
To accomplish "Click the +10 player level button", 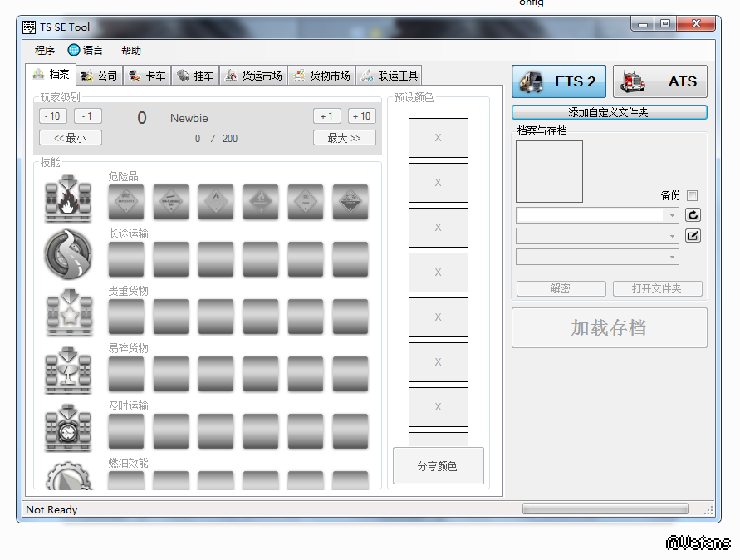I will pyautogui.click(x=361, y=116).
